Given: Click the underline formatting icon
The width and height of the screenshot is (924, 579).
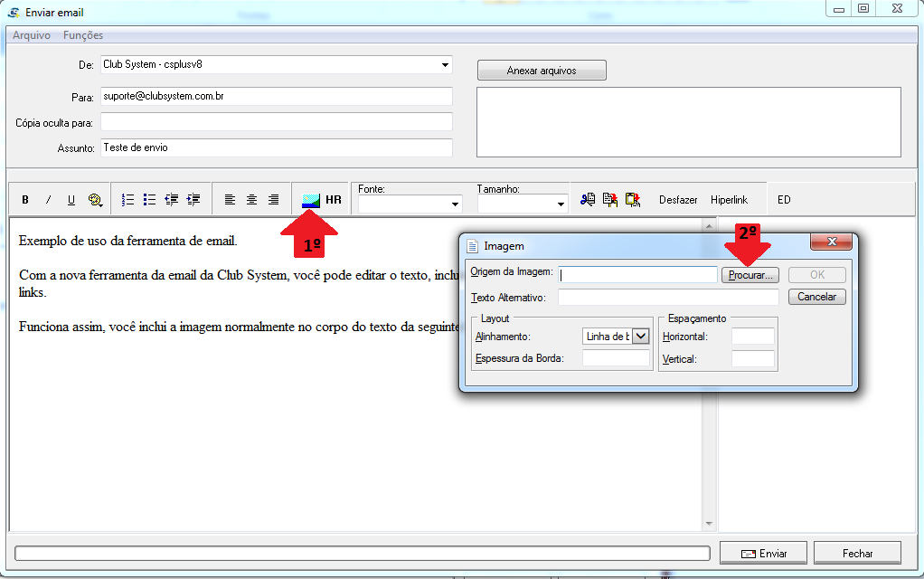Looking at the screenshot, I should tap(71, 200).
